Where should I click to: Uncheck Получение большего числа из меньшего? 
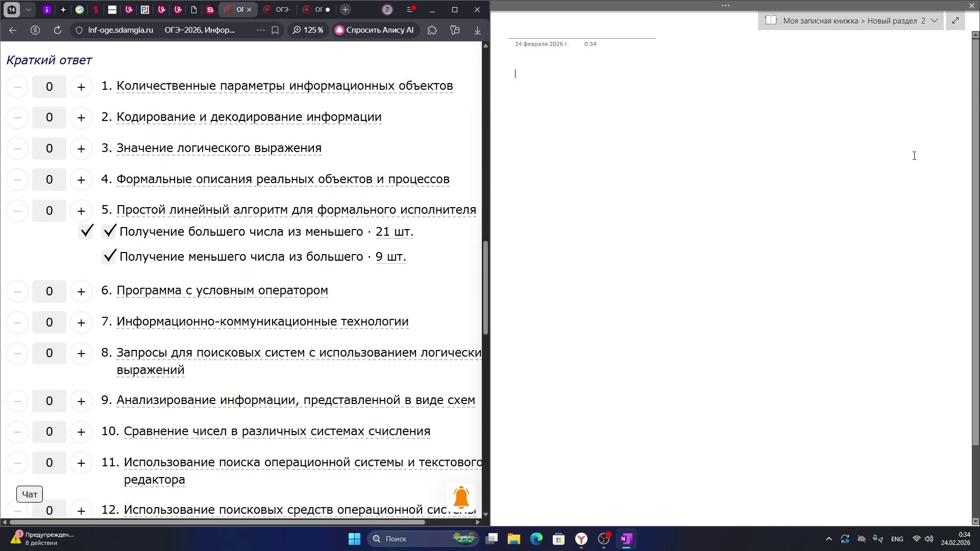click(x=109, y=231)
